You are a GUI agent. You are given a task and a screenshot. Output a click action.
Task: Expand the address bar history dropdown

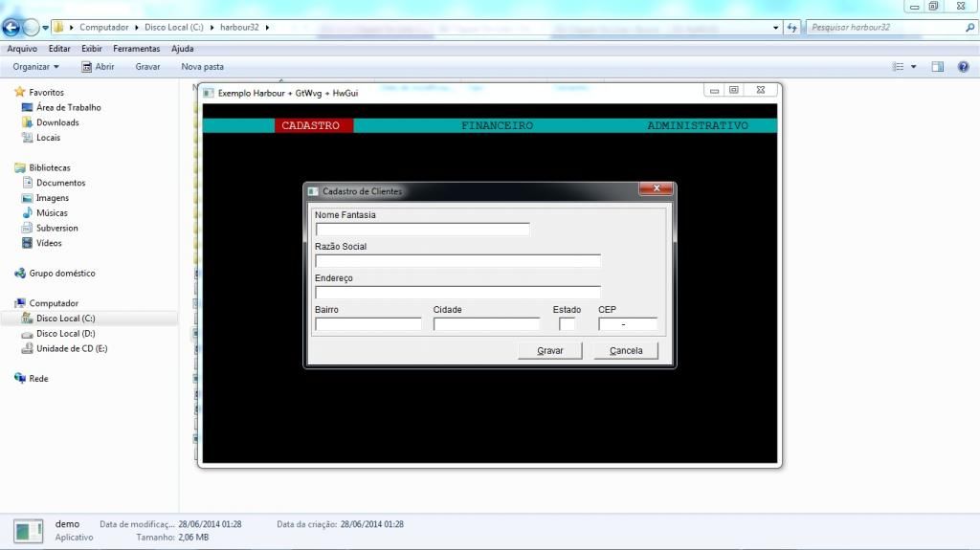pyautogui.click(x=776, y=28)
